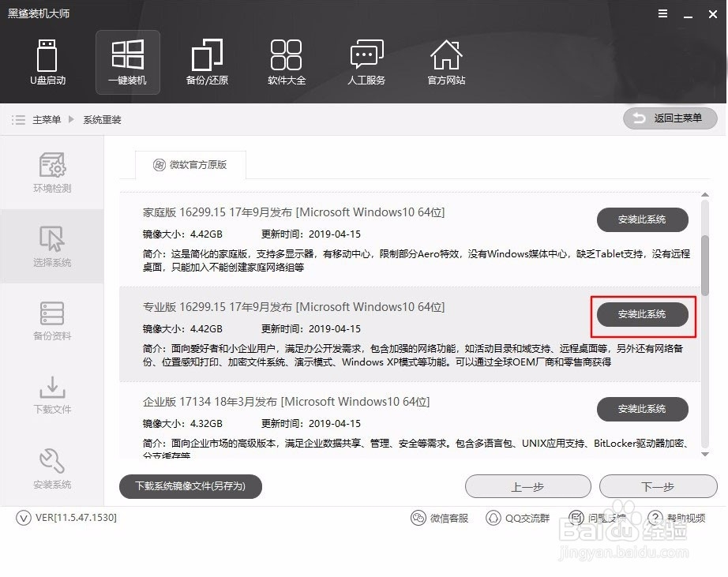
Task: Click the version V icon in footer
Action: [x=23, y=517]
